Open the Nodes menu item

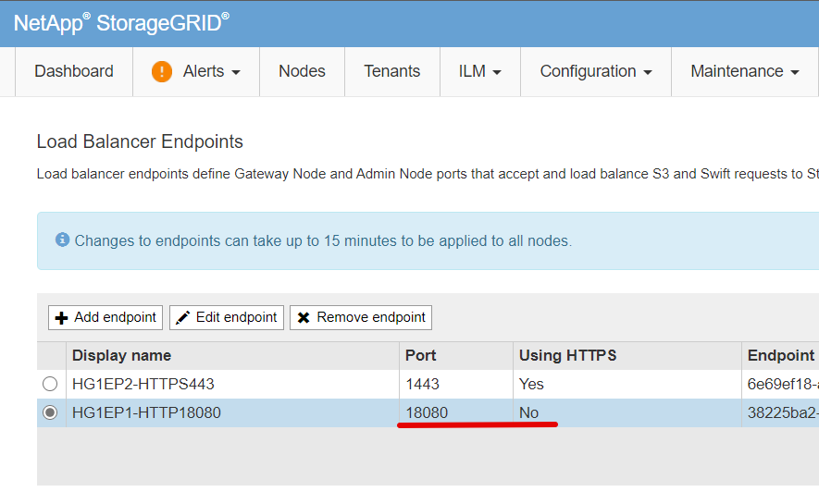(302, 71)
